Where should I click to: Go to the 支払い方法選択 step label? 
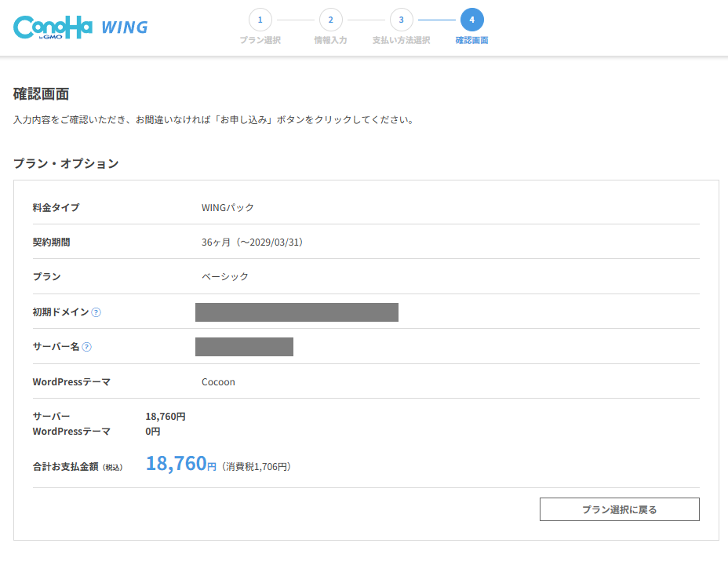pos(401,40)
